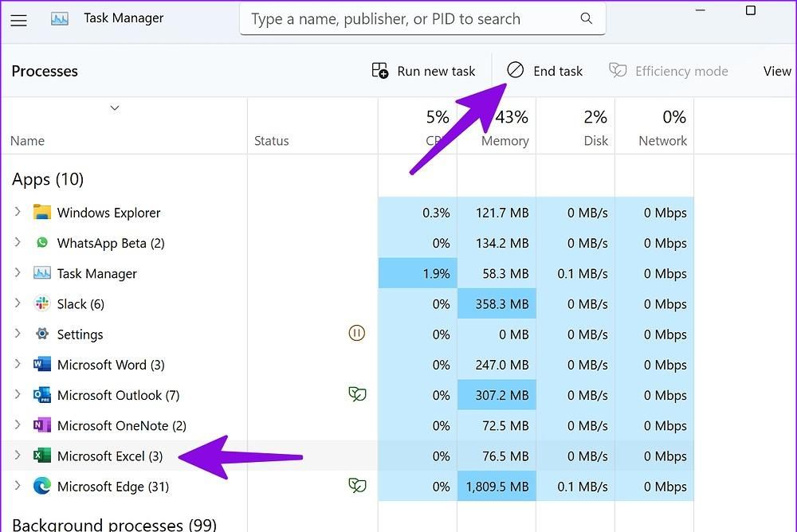The height and width of the screenshot is (532, 797).
Task: Click the Processes page title
Action: point(45,71)
